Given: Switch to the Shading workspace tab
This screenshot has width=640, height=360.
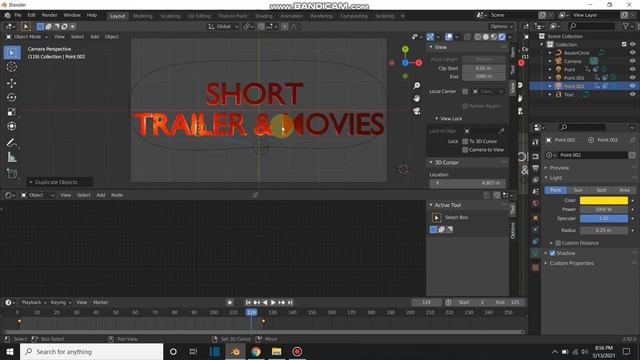Looking at the screenshot, I should point(264,16).
